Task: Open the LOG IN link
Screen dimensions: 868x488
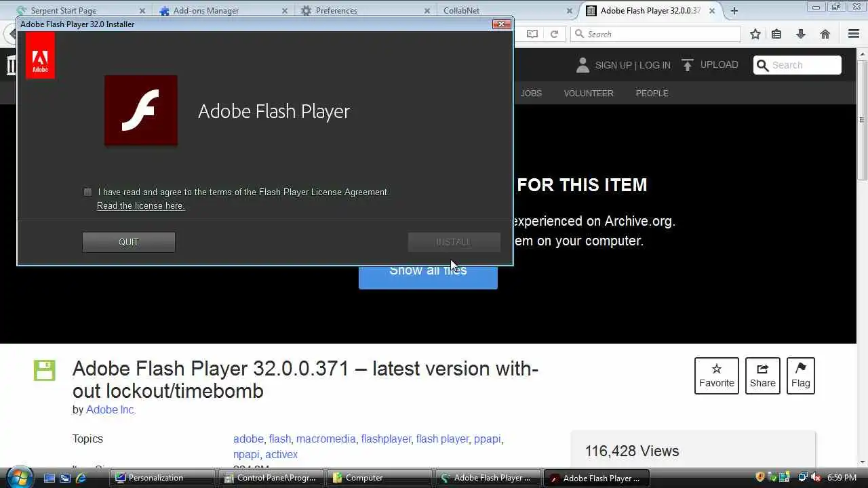Action: click(x=655, y=65)
